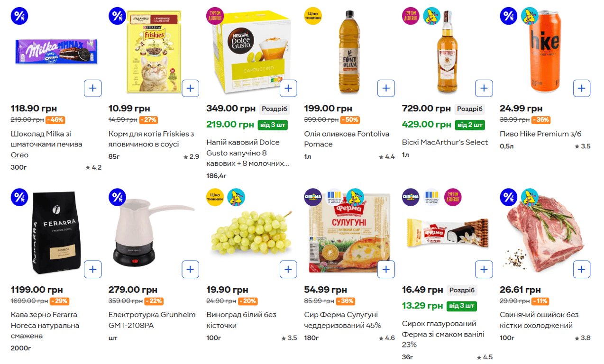Add white seedless grapes to cart
The width and height of the screenshot is (604, 364).
click(288, 269)
